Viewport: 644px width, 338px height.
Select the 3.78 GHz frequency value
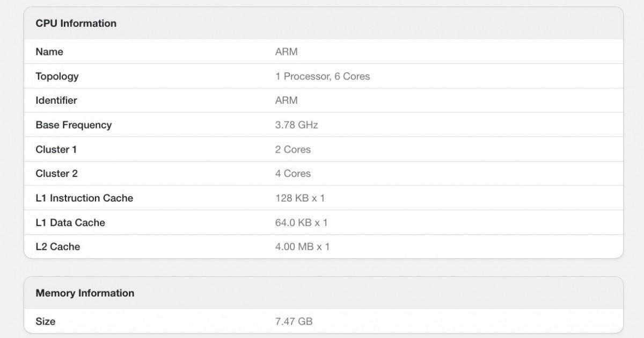click(x=296, y=125)
